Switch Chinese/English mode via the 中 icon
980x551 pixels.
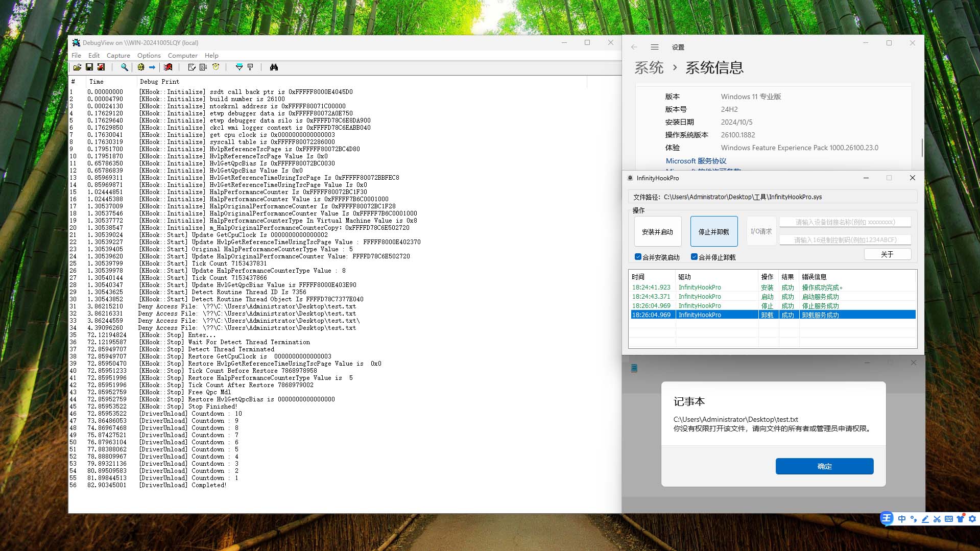tap(902, 519)
